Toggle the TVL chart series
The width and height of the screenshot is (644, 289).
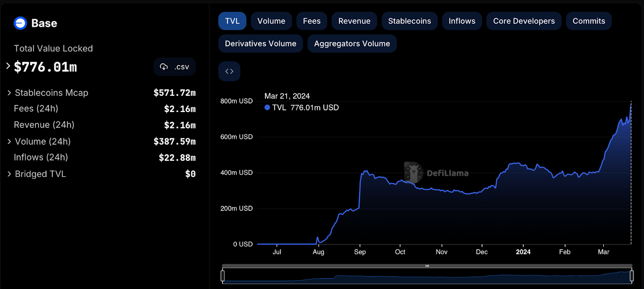click(232, 21)
